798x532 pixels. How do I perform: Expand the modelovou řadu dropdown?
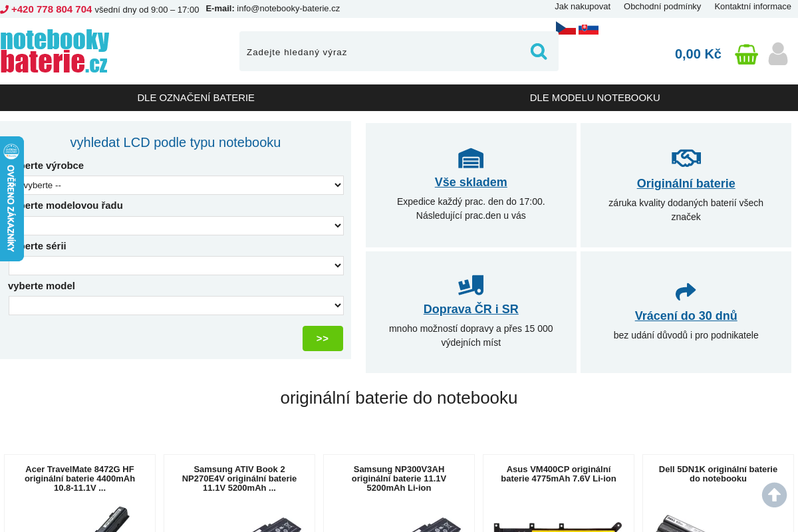[176, 225]
